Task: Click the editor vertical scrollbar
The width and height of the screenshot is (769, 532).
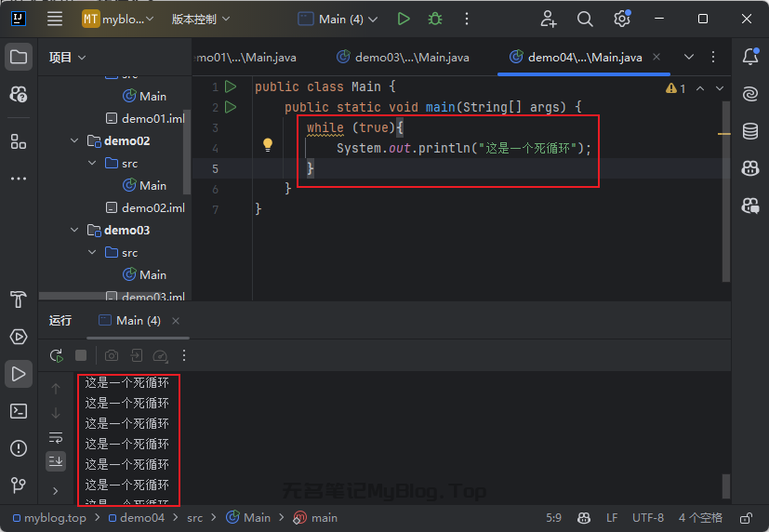Action: coord(726,192)
